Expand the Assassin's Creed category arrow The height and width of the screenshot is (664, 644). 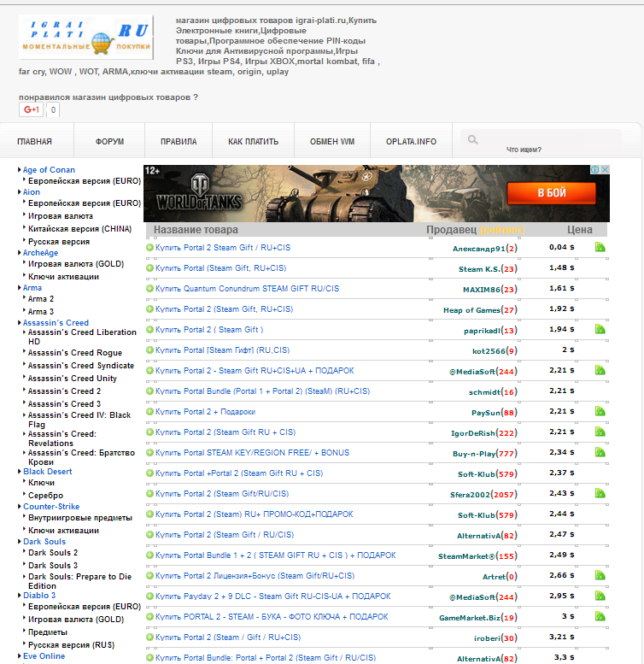20,323
